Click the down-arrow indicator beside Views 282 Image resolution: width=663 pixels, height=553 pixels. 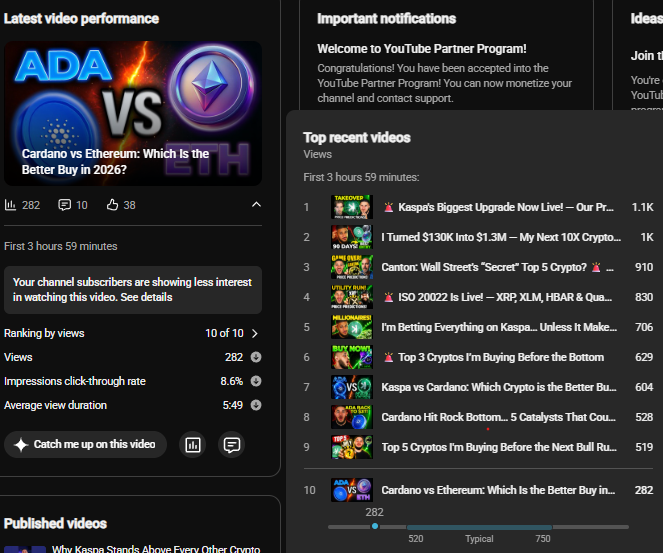click(256, 357)
